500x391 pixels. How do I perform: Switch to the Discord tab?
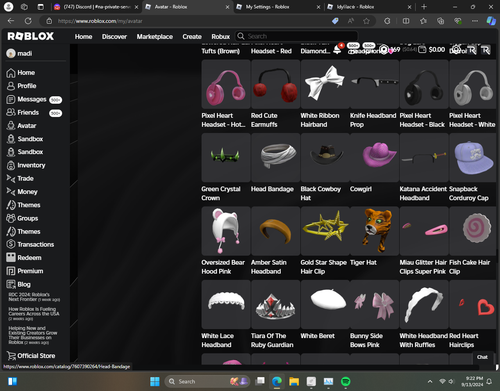pyautogui.click(x=96, y=7)
